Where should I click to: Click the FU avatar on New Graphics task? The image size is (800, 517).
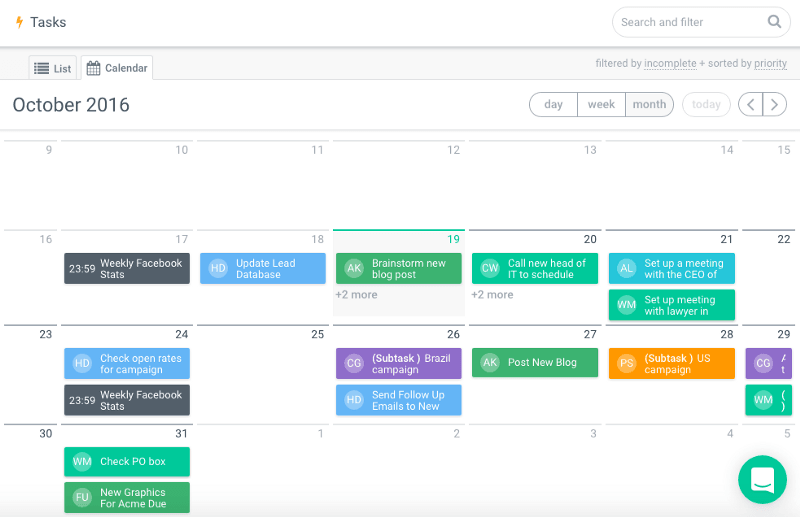(x=82, y=497)
